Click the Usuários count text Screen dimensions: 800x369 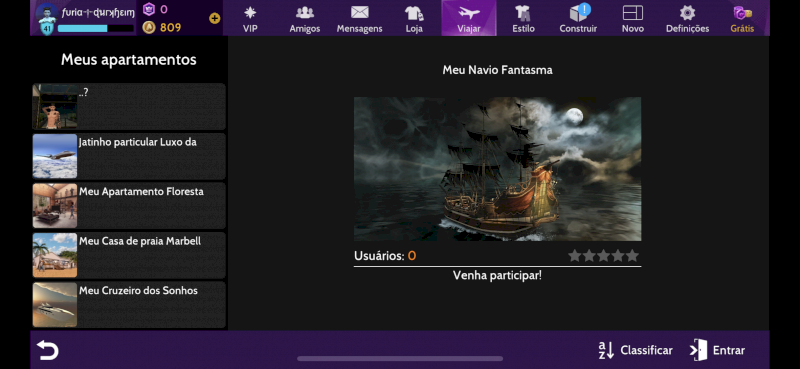pos(385,256)
